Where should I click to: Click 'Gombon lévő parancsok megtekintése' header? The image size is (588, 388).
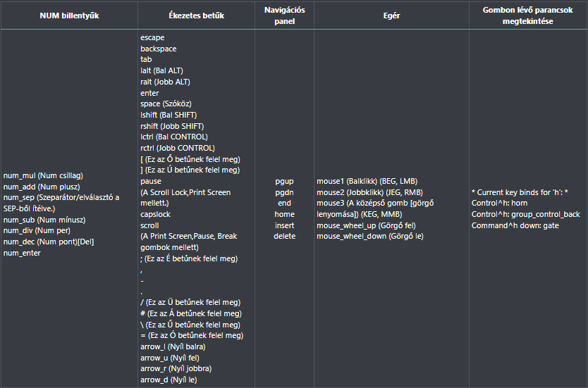pyautogui.click(x=527, y=15)
